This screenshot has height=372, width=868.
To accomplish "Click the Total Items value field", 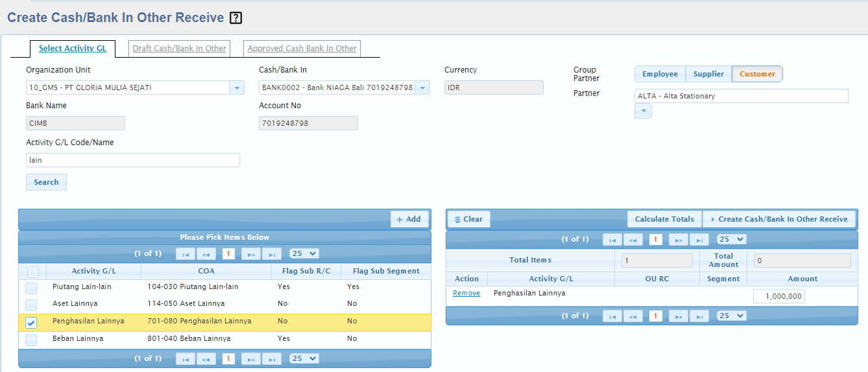I will [657, 261].
